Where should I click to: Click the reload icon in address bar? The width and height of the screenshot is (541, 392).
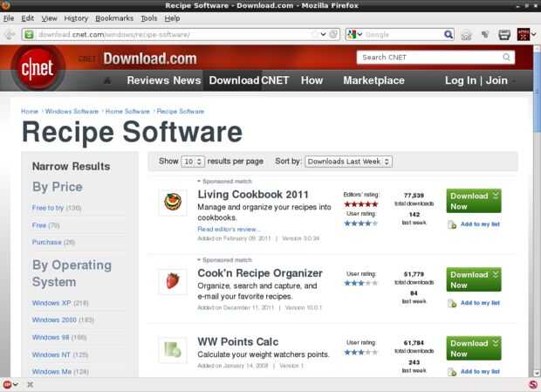pyautogui.click(x=333, y=35)
